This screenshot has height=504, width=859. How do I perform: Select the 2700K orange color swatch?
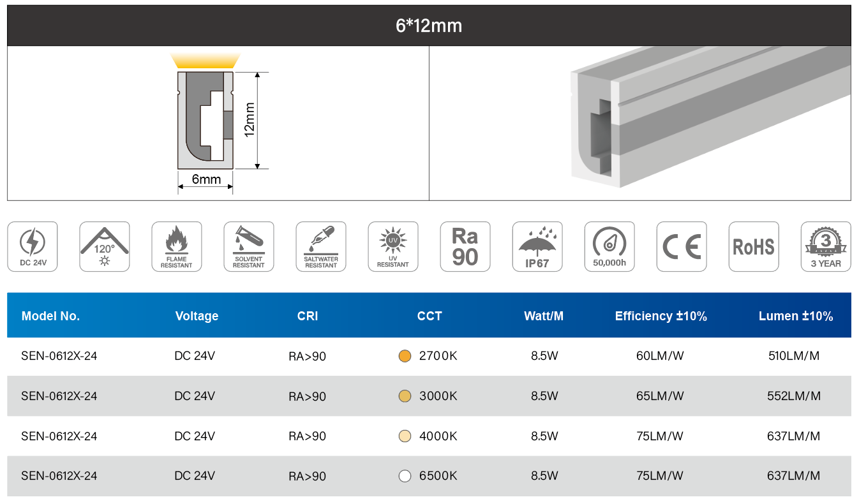(x=405, y=356)
